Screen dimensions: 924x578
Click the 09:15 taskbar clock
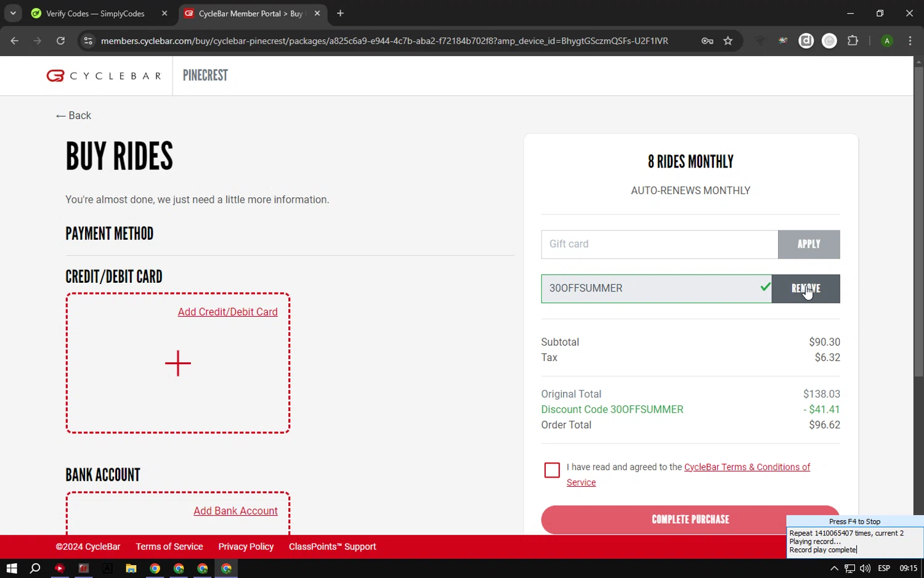909,568
